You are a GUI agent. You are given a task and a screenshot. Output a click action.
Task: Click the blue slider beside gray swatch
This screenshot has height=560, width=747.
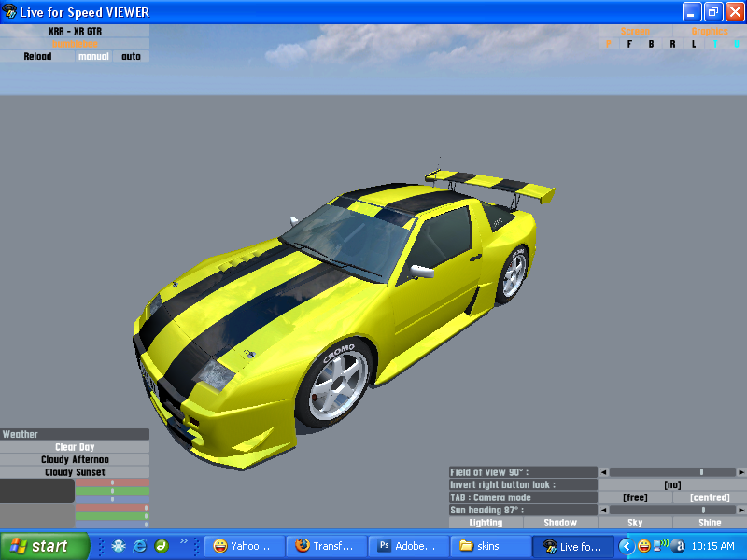coord(112,524)
